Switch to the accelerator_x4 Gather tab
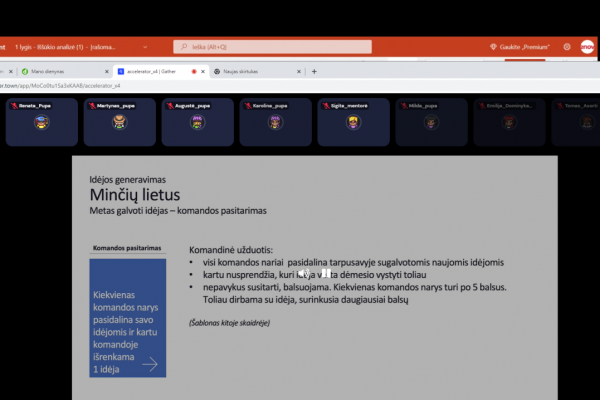Screen dimensions: 600x400 [161, 72]
